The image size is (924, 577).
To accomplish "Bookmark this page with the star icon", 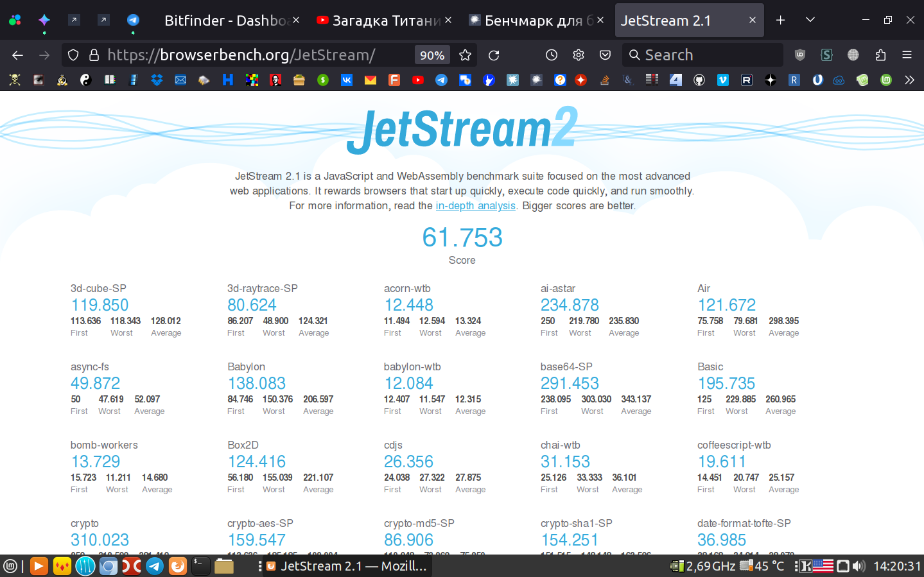I will 466,55.
